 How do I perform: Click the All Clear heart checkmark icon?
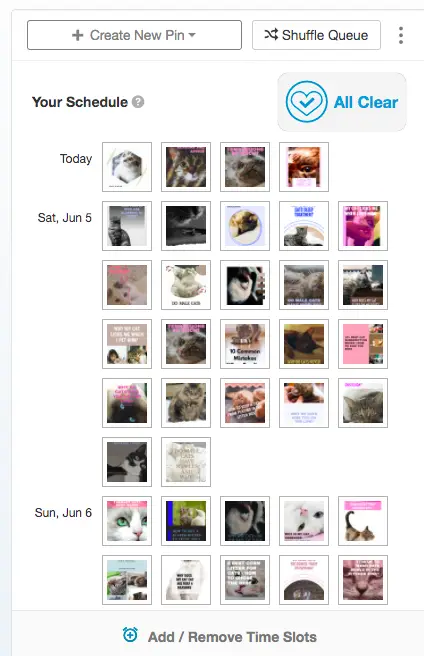(306, 102)
